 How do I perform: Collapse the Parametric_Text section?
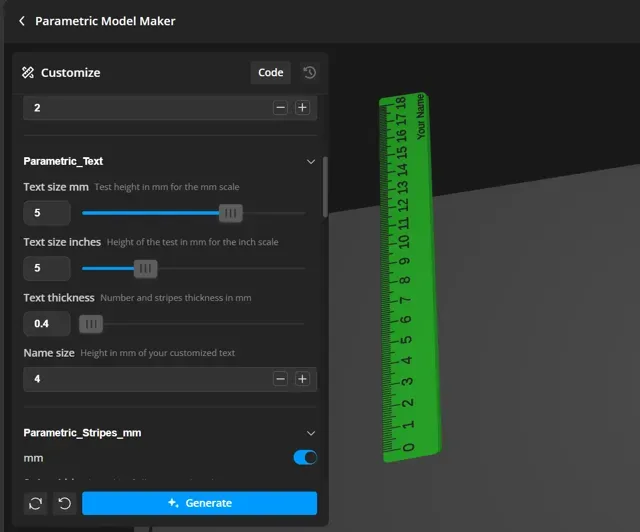(x=311, y=162)
